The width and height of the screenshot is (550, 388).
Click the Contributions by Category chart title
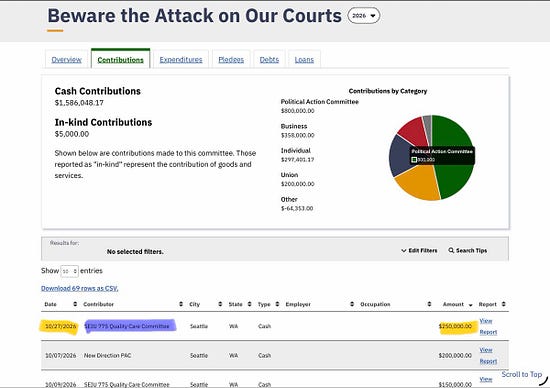(388, 91)
